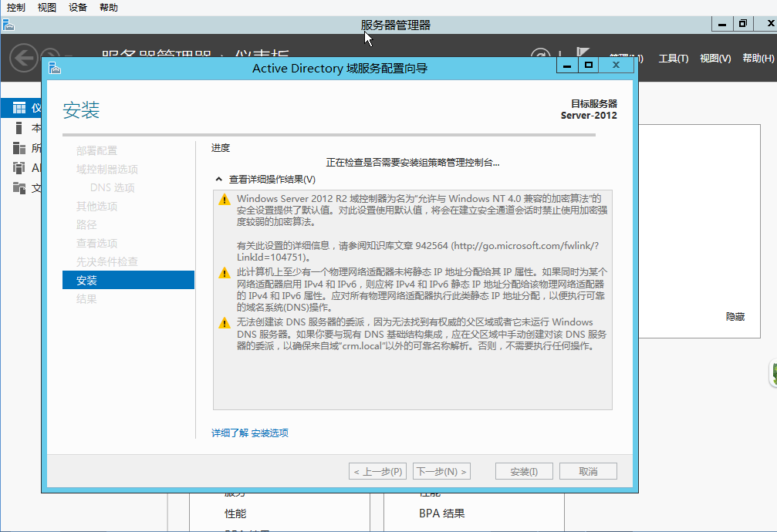Select 其他选项 wizard step
This screenshot has width=777, height=532.
96,206
